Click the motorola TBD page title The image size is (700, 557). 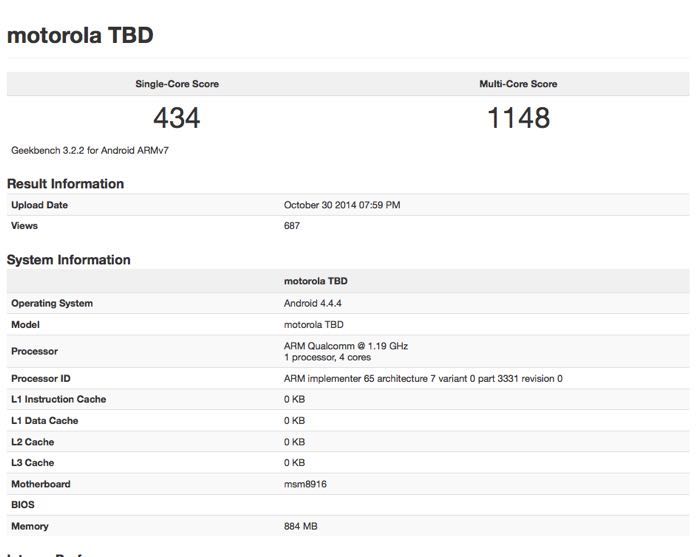pos(80,36)
